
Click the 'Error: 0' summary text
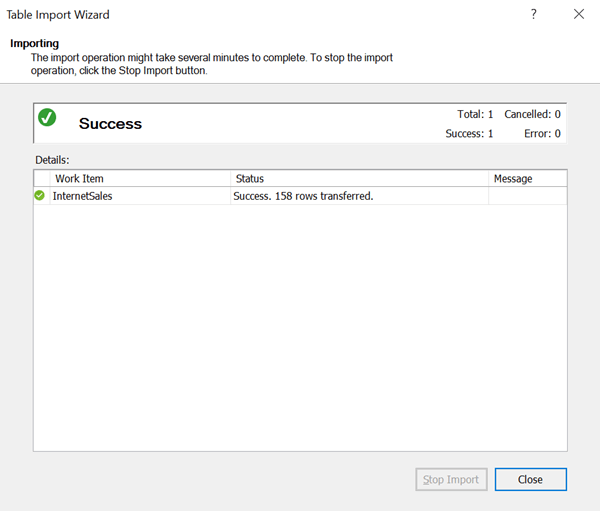542,134
